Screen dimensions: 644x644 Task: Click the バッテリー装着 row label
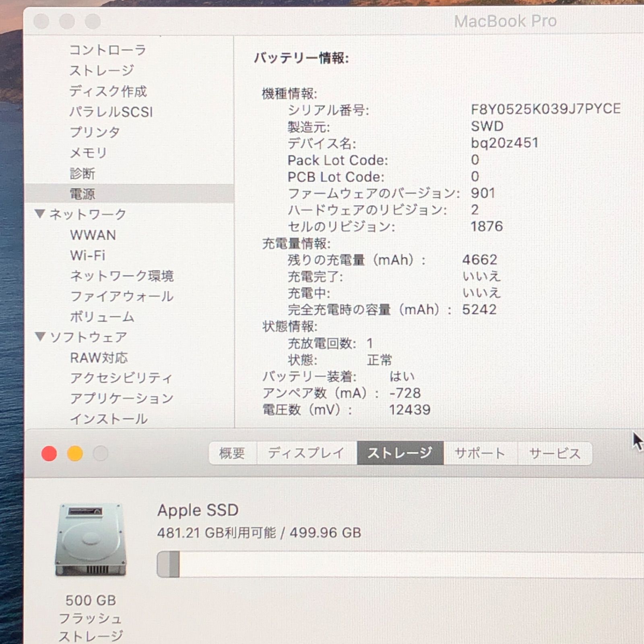point(309,377)
